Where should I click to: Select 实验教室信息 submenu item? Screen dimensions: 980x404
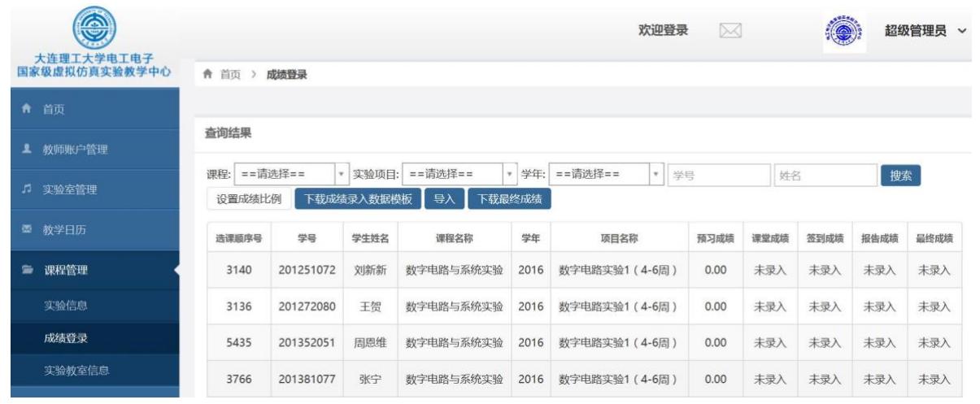point(76,371)
